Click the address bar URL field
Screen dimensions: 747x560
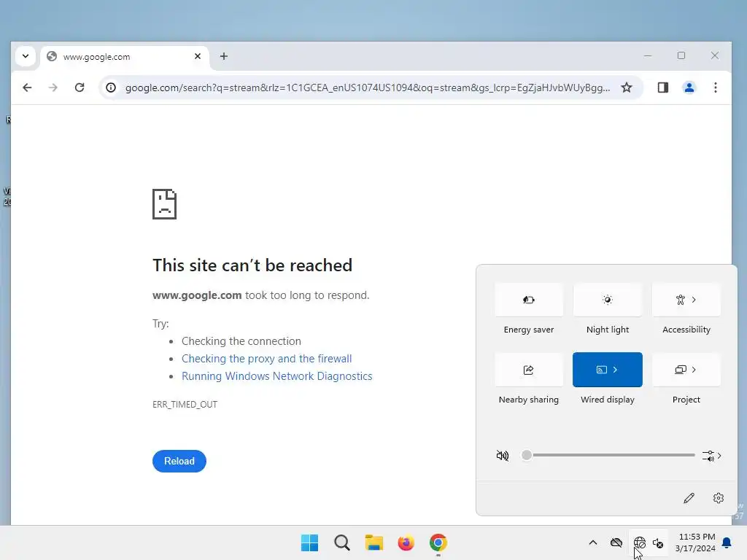click(x=368, y=87)
